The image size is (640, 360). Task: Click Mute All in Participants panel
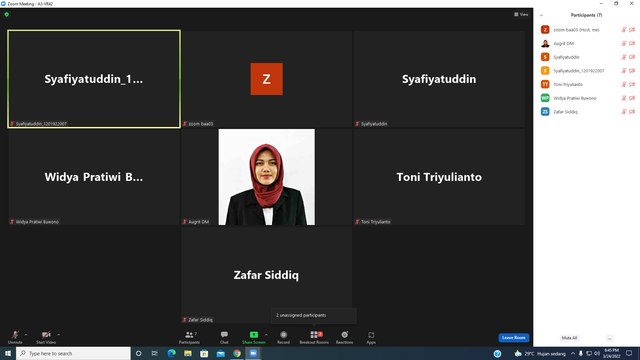click(569, 338)
